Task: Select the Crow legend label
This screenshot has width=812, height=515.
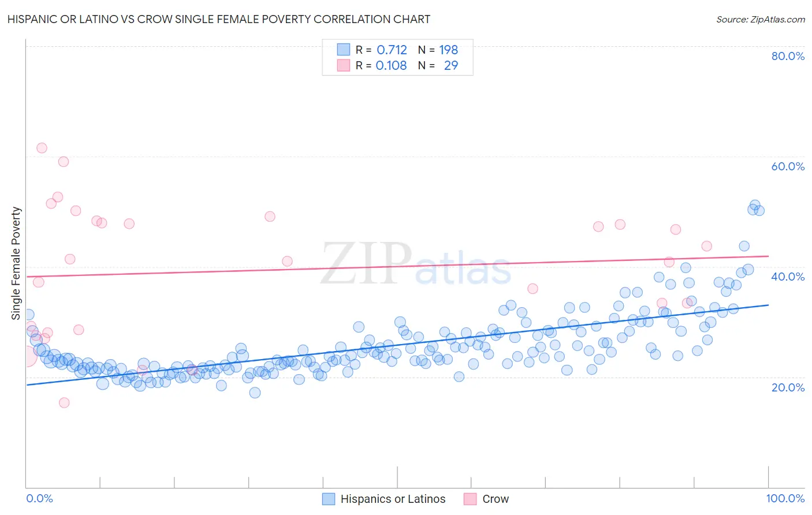Action: 496,499
